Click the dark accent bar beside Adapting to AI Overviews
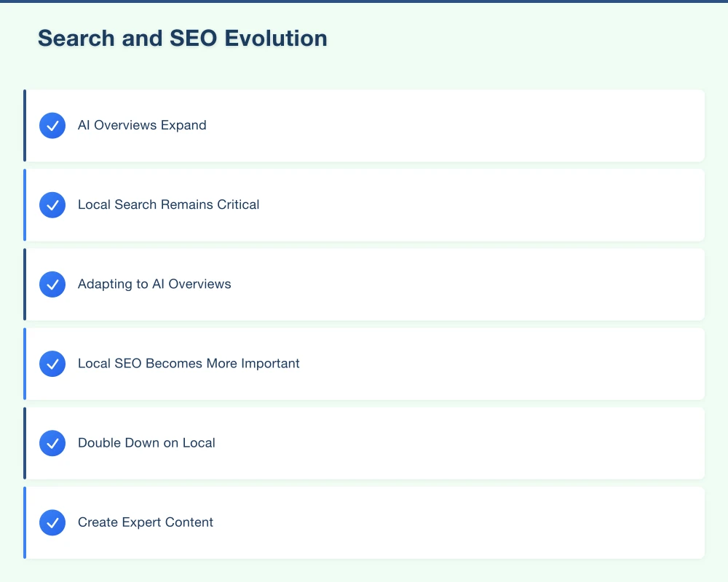This screenshot has width=728, height=582. pos(25,284)
